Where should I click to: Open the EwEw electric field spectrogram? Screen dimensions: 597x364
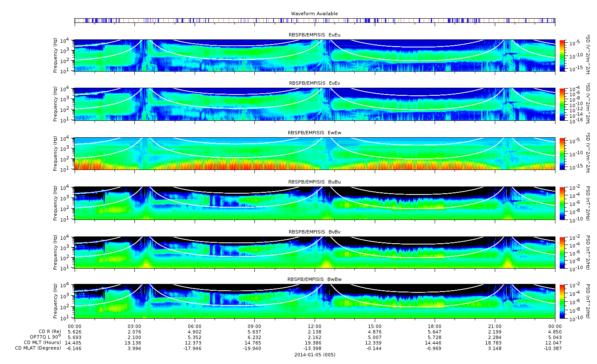click(x=315, y=153)
